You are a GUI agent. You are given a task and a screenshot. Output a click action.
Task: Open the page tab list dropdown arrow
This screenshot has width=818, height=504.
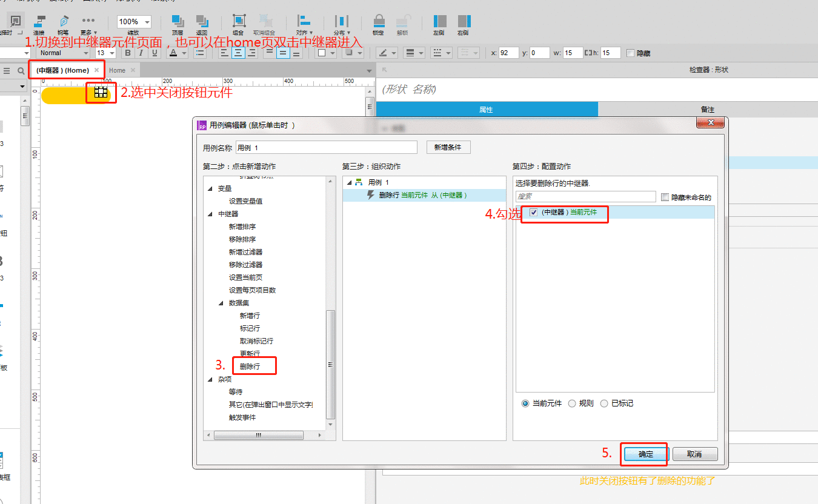[x=370, y=71]
